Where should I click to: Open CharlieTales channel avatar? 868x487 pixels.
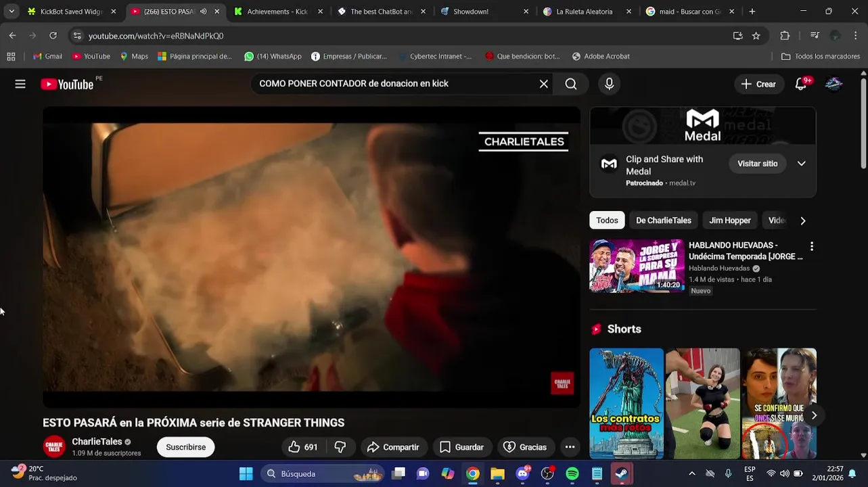(x=54, y=447)
